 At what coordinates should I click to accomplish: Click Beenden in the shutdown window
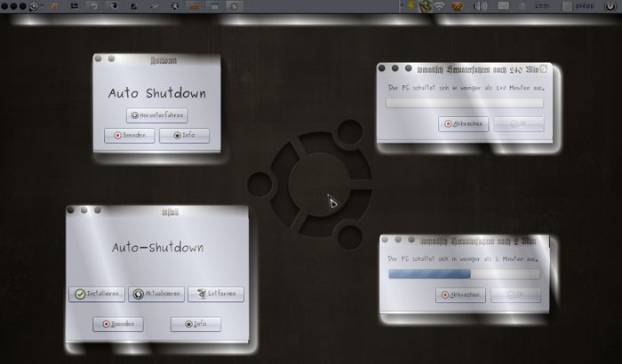coord(130,136)
